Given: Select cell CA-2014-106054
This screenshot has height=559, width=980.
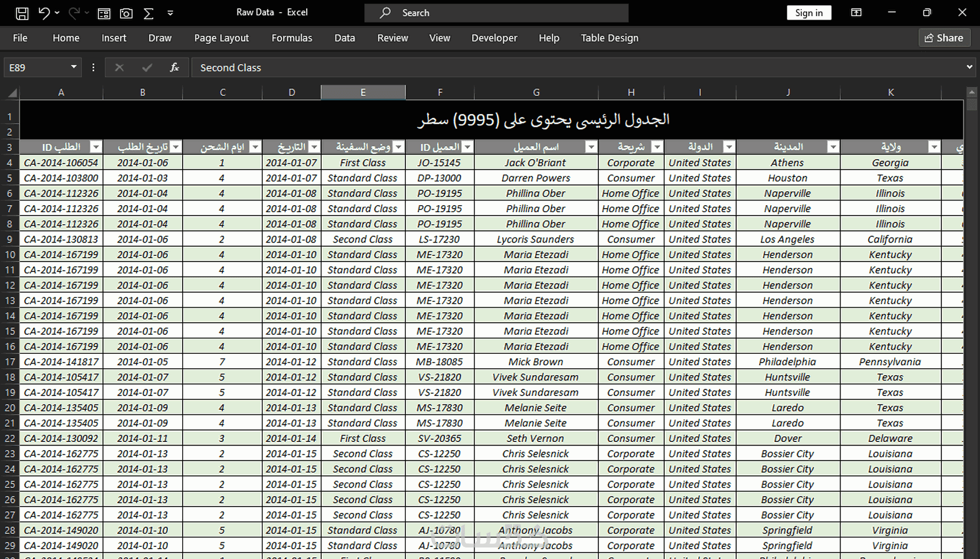Looking at the screenshot, I should pos(61,163).
